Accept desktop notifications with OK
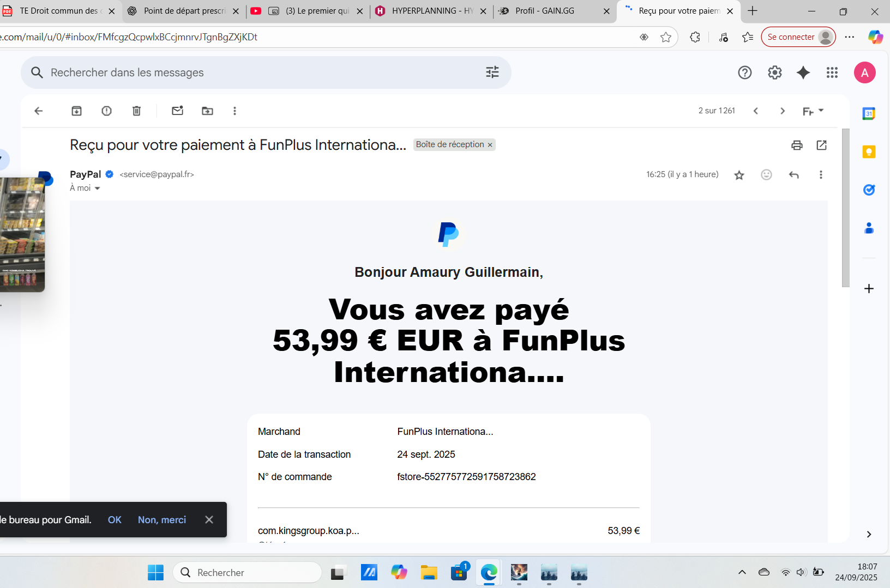The width and height of the screenshot is (890, 588). pyautogui.click(x=115, y=520)
